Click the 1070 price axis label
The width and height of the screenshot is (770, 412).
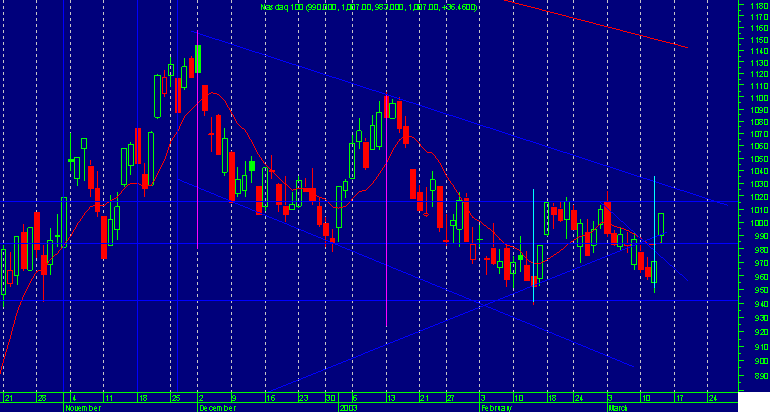coord(760,134)
